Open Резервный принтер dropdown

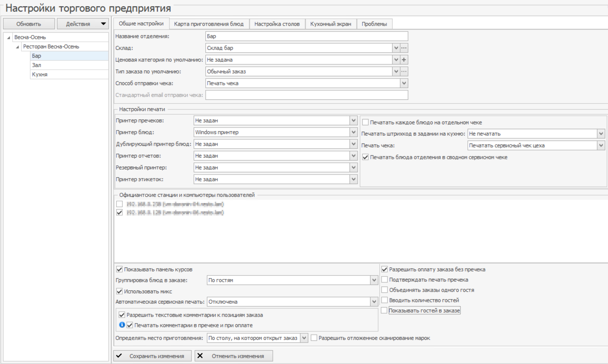pos(353,168)
